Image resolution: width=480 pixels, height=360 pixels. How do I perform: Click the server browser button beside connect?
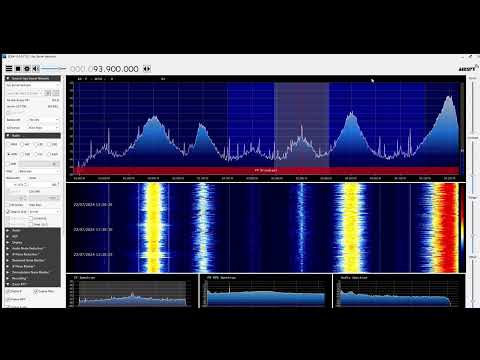[x=56, y=93]
